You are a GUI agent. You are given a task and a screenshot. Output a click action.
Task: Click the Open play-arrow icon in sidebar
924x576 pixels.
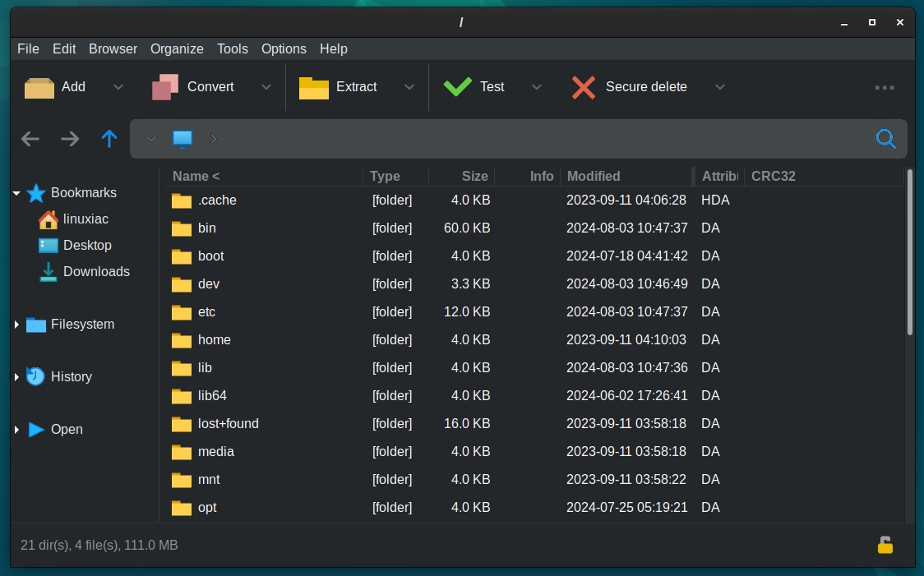36,430
